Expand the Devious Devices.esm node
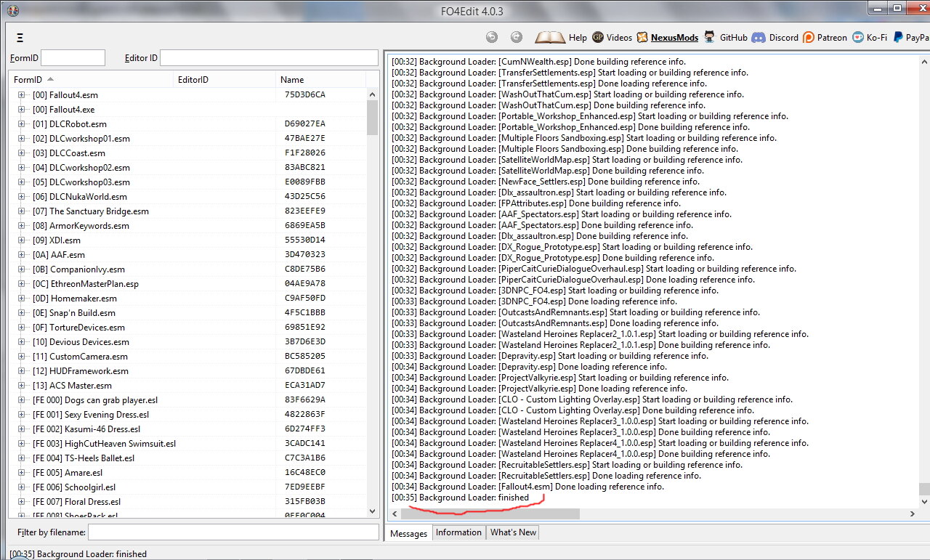This screenshot has height=560, width=930. (22, 342)
